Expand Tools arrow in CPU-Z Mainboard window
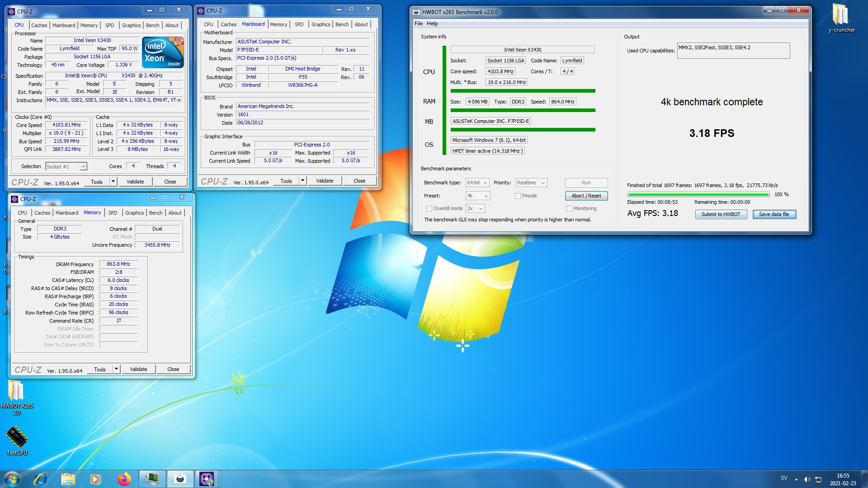868x488 pixels. coord(302,181)
